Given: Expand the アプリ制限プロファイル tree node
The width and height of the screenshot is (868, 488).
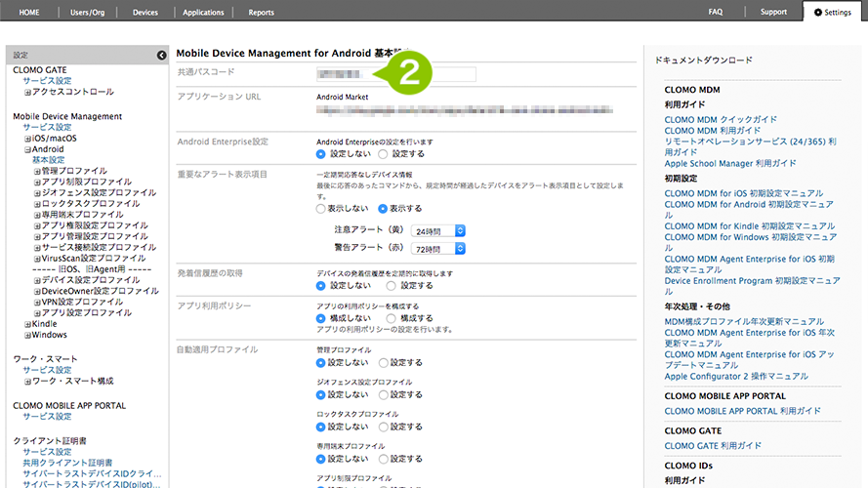Looking at the screenshot, I should click(37, 183).
